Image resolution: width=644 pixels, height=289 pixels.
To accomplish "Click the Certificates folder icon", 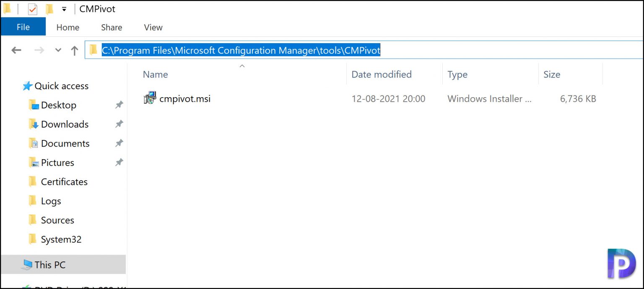I will click(33, 181).
